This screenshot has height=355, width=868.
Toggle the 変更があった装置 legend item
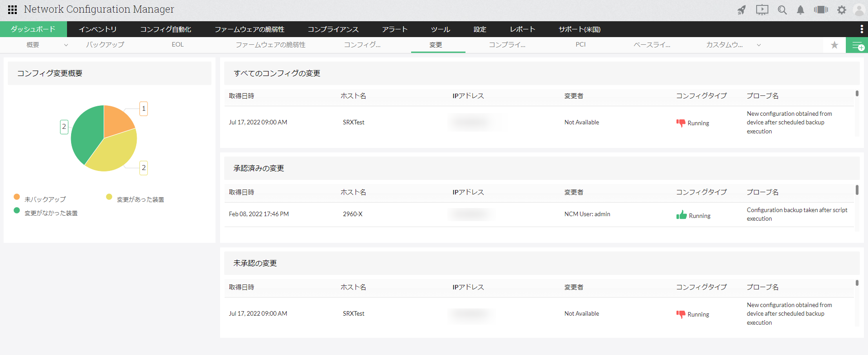click(x=140, y=199)
